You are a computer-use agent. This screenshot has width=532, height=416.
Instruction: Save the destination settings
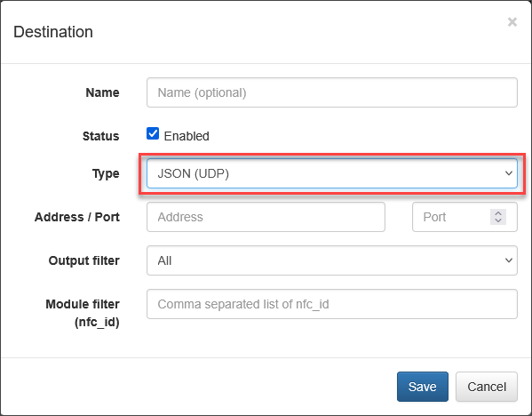(x=423, y=387)
